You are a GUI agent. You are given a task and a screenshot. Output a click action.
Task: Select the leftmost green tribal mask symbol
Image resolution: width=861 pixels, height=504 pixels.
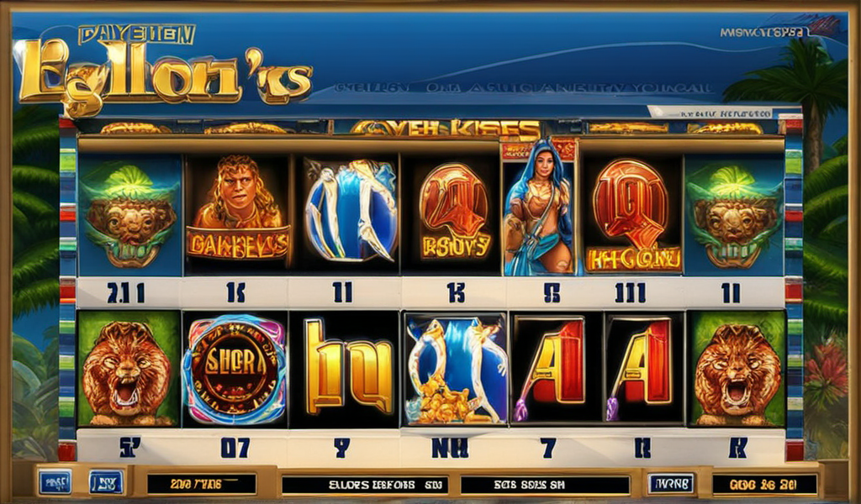[130, 214]
